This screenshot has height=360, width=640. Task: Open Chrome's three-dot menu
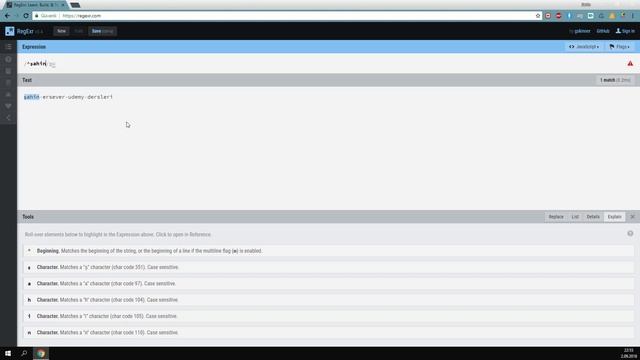click(x=633, y=16)
